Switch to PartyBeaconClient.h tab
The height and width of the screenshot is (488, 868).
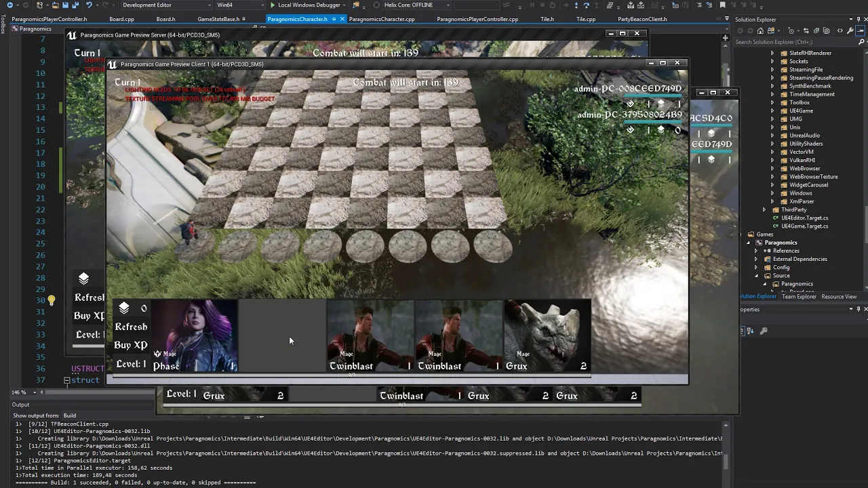coord(642,19)
